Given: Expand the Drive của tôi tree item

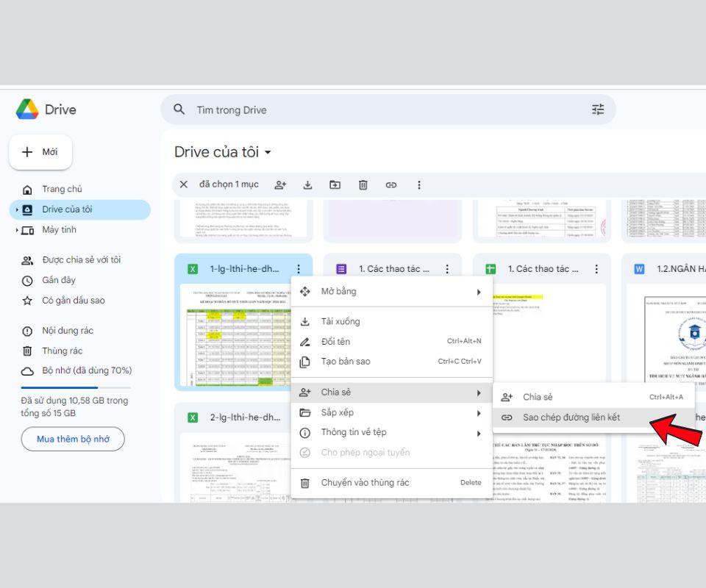Looking at the screenshot, I should tap(17, 210).
